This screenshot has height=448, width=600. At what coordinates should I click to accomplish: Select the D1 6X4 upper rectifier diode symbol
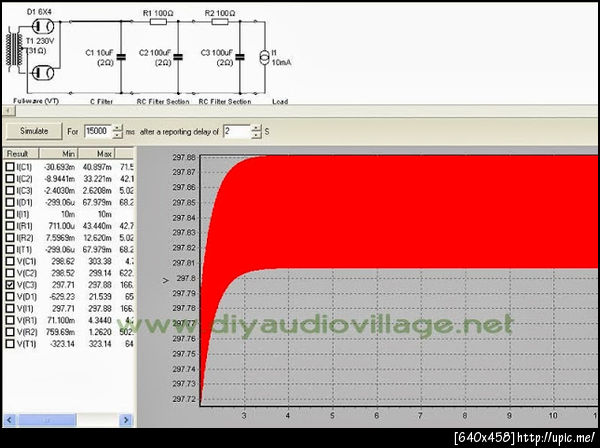42,26
